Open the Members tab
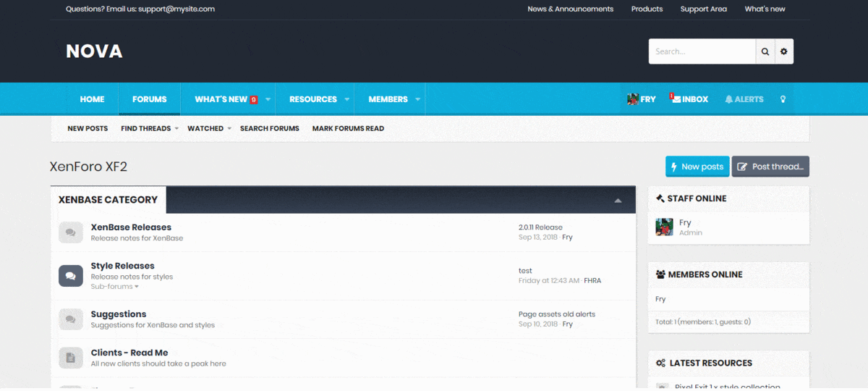 [388, 99]
